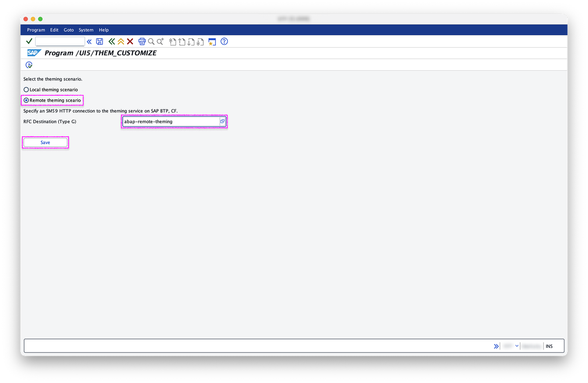
Task: Go back using the green double-chevron icon
Action: pos(111,41)
